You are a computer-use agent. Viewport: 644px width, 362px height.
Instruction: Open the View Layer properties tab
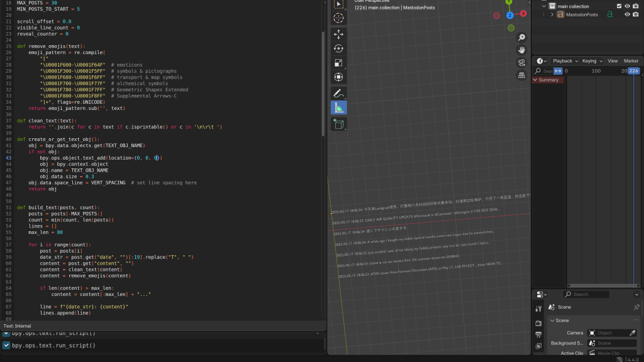(538, 346)
